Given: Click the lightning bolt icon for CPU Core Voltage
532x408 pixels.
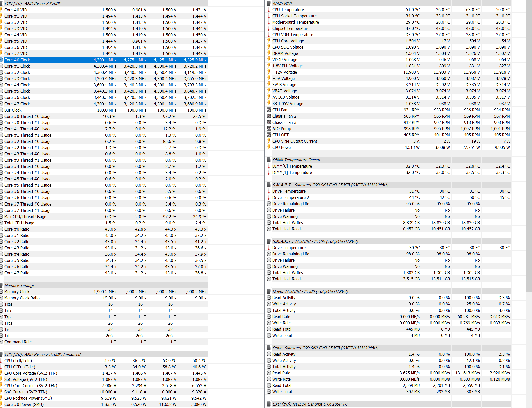Looking at the screenshot, I should click(269, 41).
